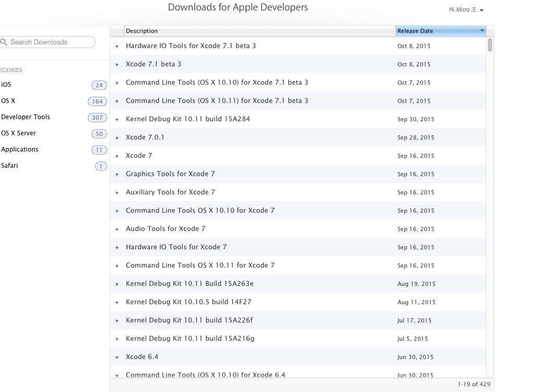559x392 pixels.
Task: Expand Kernel Debug Kit 10.11 build 15A284
Action: point(117,120)
